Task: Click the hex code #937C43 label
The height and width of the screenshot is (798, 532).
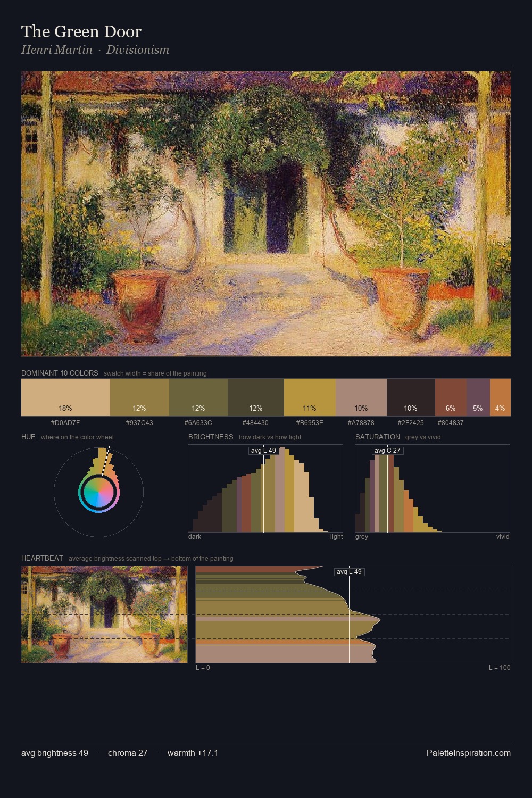Action: (x=139, y=423)
